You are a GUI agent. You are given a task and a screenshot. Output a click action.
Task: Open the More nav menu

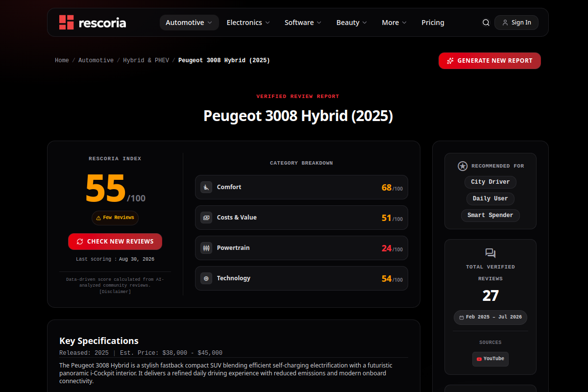(x=394, y=23)
